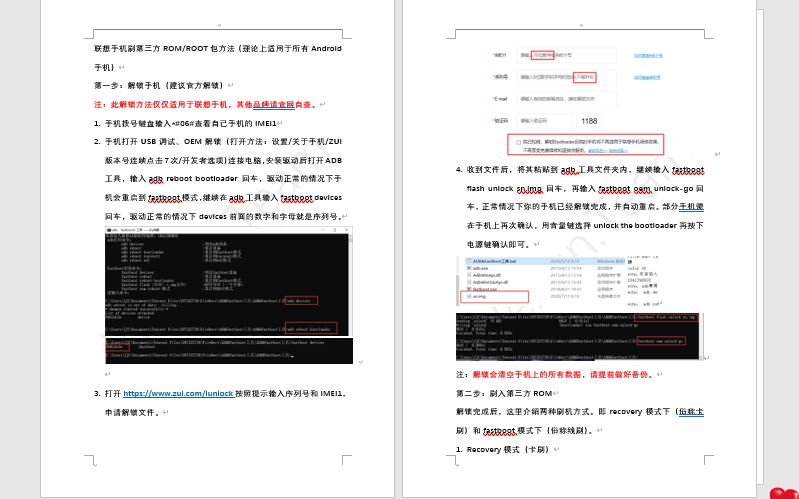This screenshot has height=499, width=799.
Task: Select the "sn.img" file in file list image
Action: (x=479, y=296)
